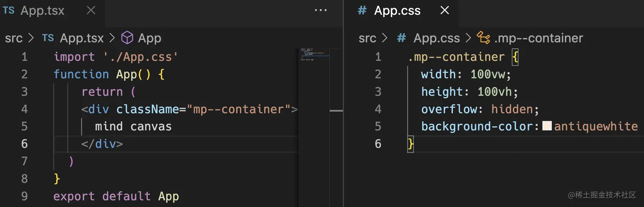The image size is (644, 207).
Task: Click the App.tsx file name in breadcrumb
Action: pos(82,38)
